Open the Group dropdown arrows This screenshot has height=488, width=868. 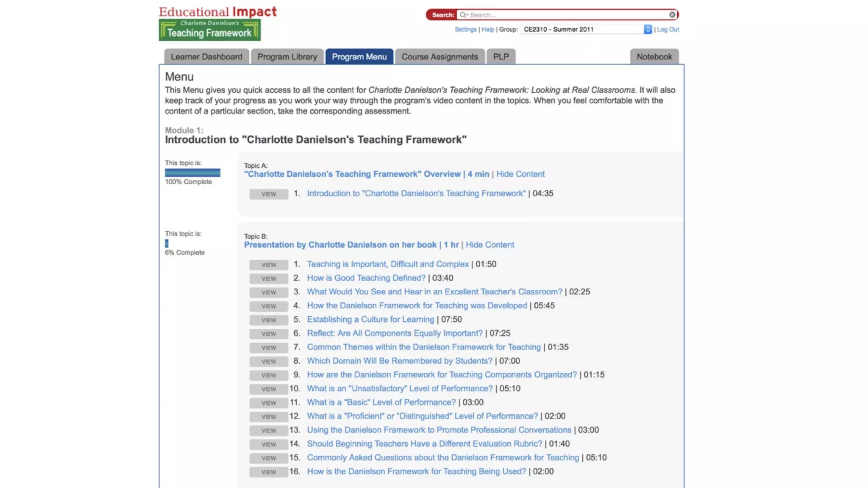648,29
